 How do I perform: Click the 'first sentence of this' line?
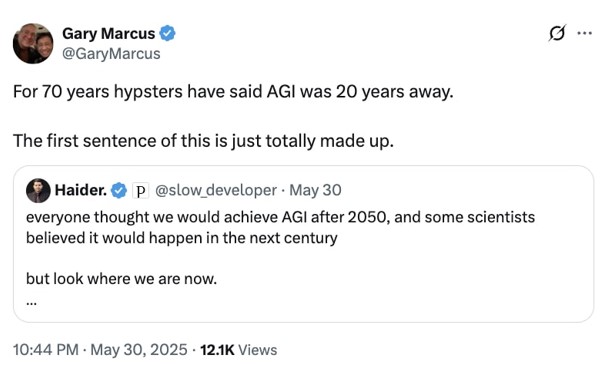click(203, 141)
